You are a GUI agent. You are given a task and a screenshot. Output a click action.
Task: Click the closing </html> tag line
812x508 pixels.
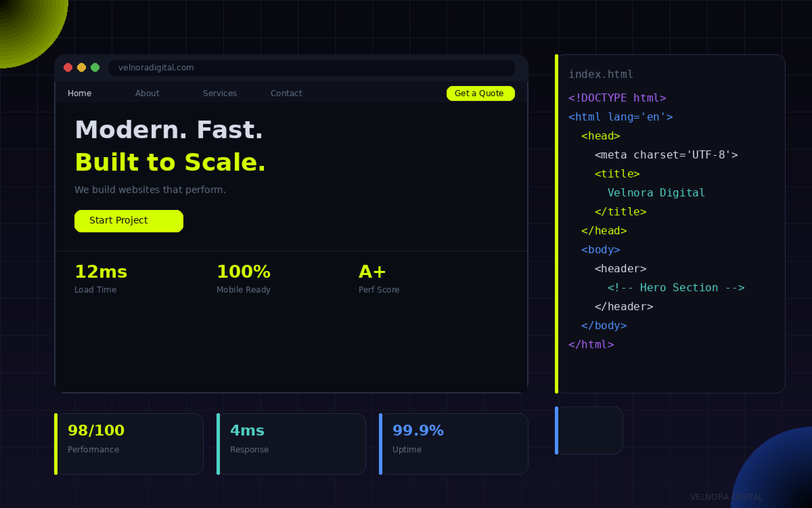tap(591, 345)
